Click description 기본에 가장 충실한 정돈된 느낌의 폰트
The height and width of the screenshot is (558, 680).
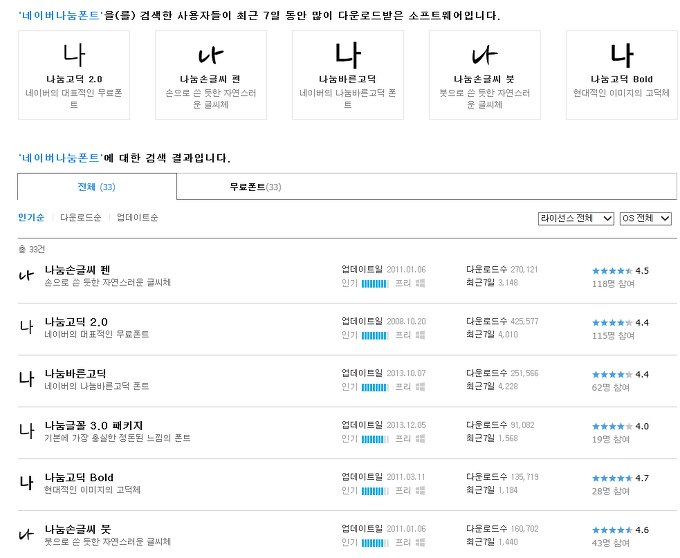point(118,438)
